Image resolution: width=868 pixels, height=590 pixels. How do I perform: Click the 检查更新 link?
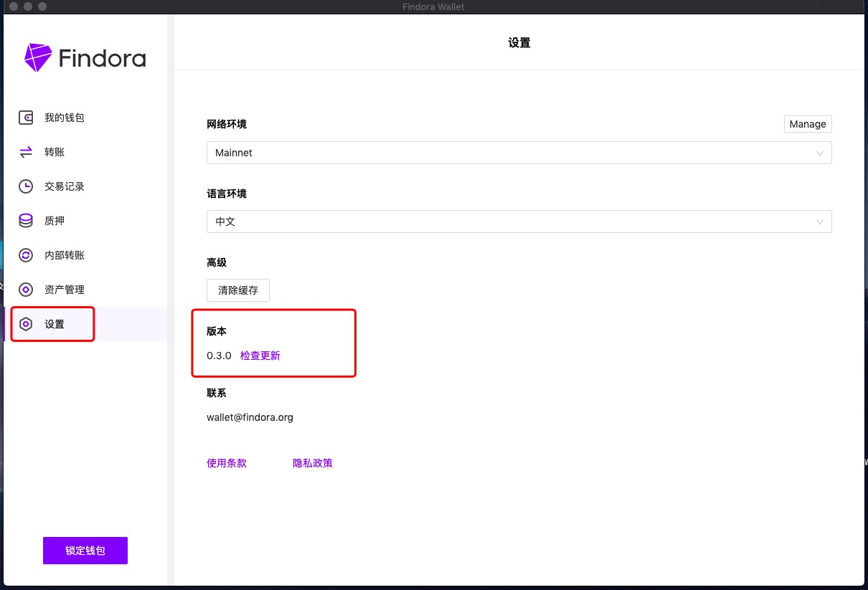[x=260, y=356]
